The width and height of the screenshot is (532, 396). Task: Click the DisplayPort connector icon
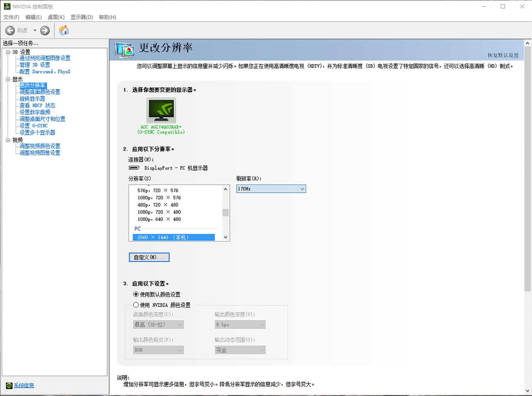[134, 168]
